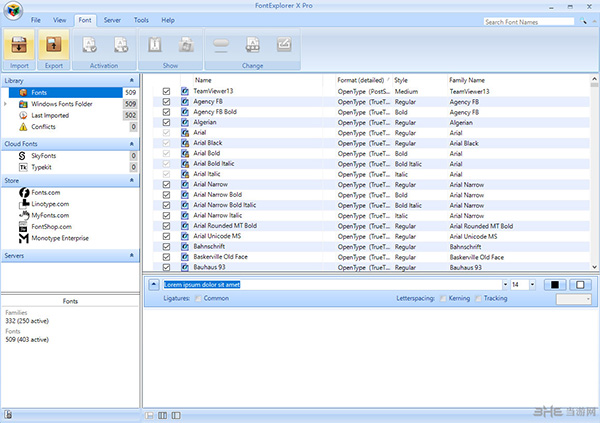Click the black text color swatch
Viewport: 600px width, 423px height.
[x=554, y=284]
